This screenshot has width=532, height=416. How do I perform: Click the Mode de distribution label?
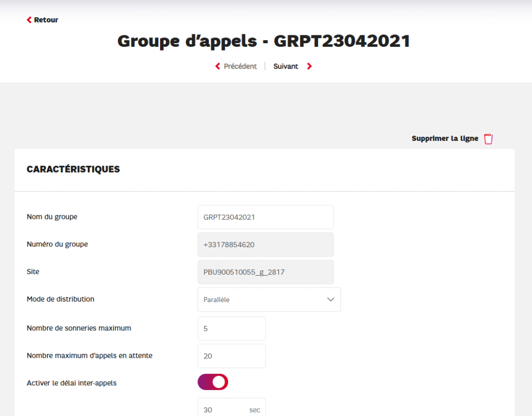(61, 300)
